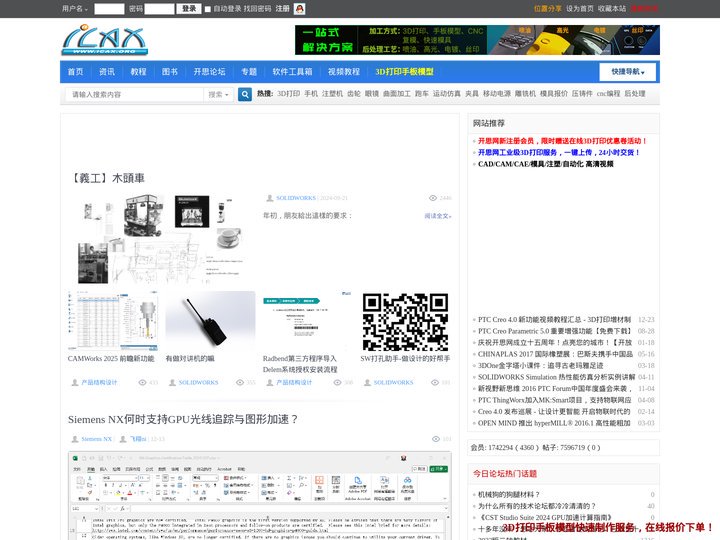
Task: Click 位置分享 link in top bar
Action: tap(547, 9)
